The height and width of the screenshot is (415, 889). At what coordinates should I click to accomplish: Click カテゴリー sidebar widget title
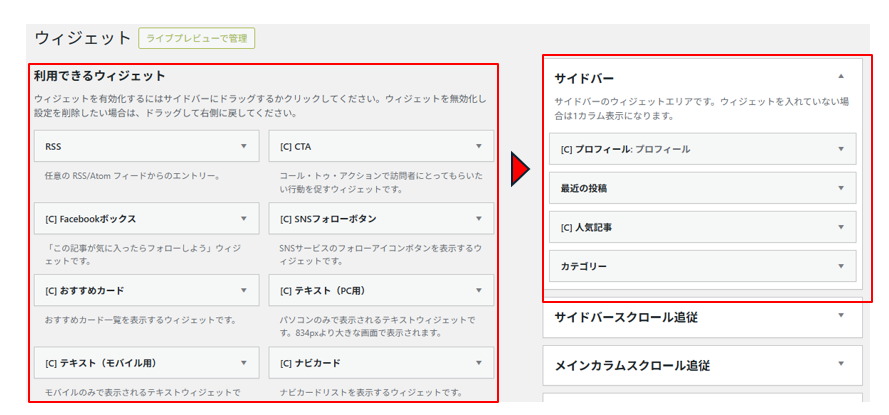pyautogui.click(x=584, y=266)
